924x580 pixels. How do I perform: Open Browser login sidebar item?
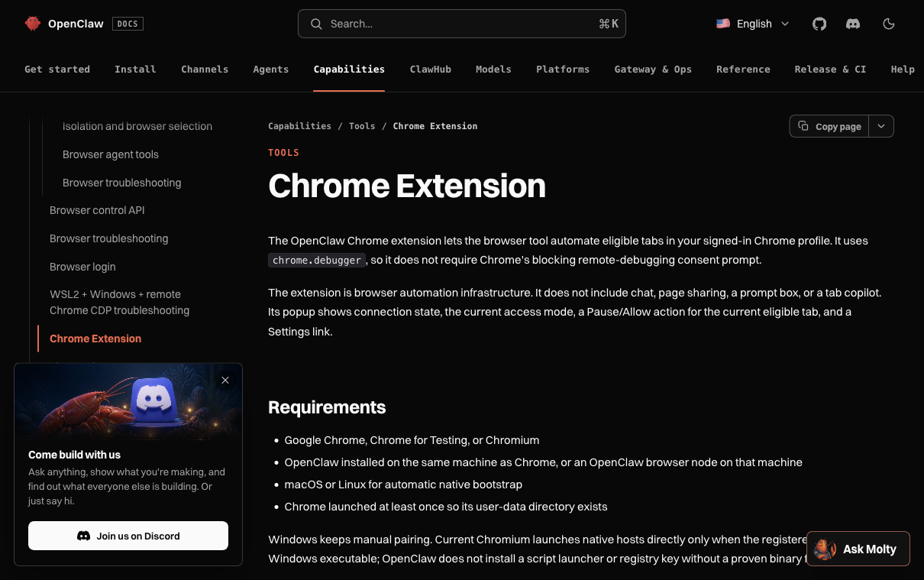click(82, 267)
